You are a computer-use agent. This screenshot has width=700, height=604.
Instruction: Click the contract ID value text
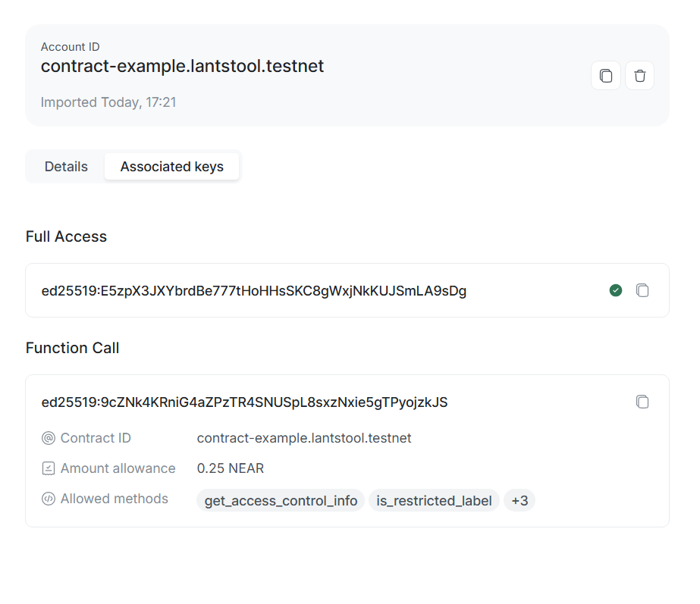303,438
